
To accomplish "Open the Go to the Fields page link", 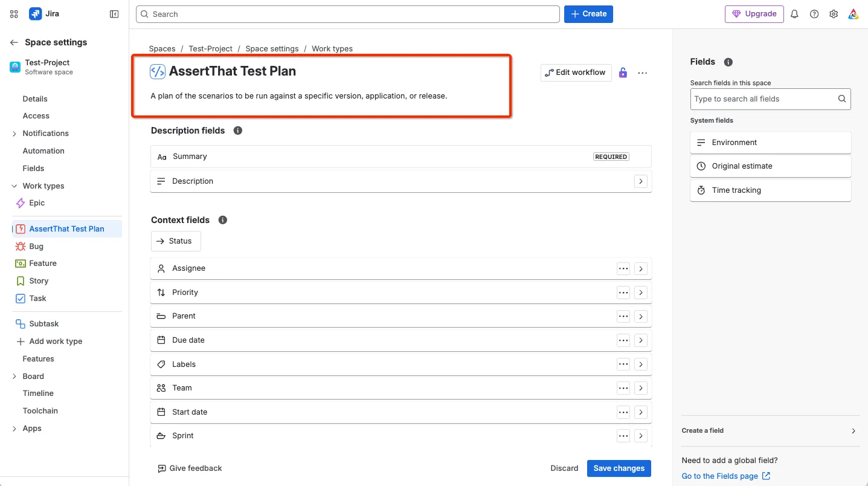I will click(726, 476).
